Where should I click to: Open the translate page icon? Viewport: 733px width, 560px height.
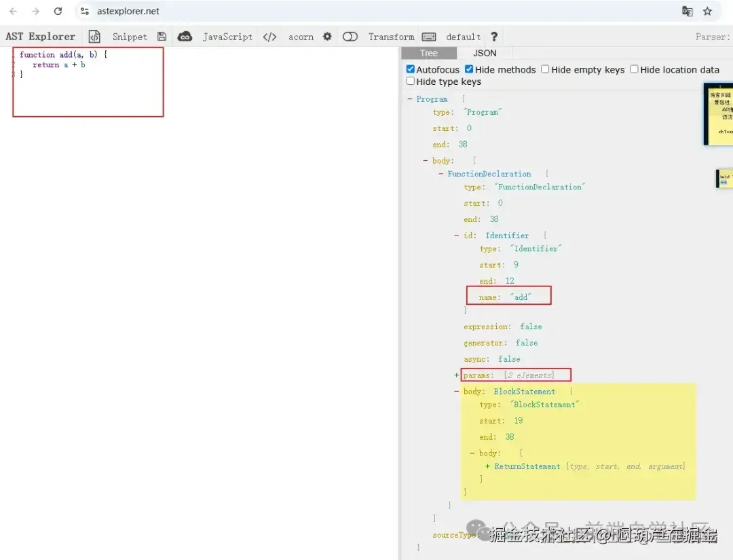[687, 12]
